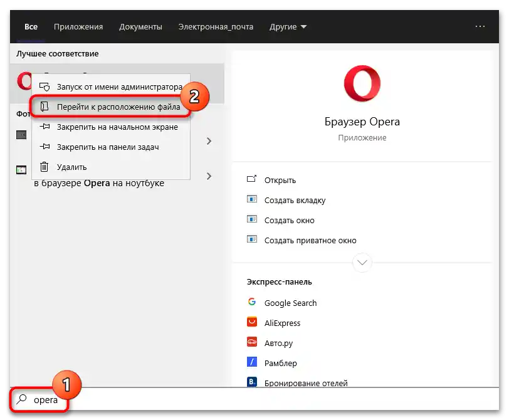Viewport: 509px width, 420px height.
Task: Expand the first photo result arrow
Action: (x=209, y=141)
